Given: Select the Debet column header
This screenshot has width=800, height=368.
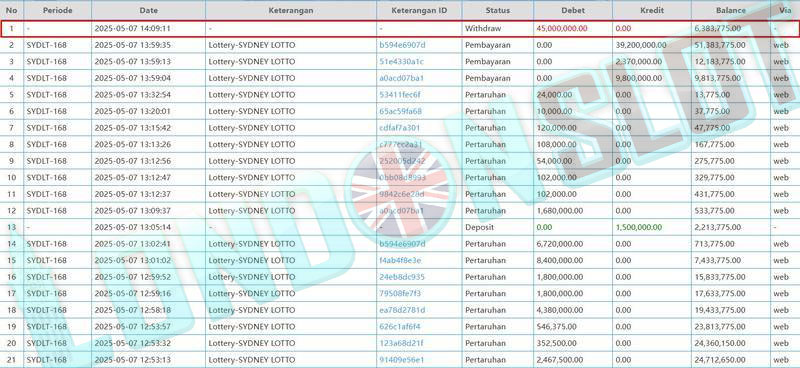Looking at the screenshot, I should pyautogui.click(x=573, y=10).
